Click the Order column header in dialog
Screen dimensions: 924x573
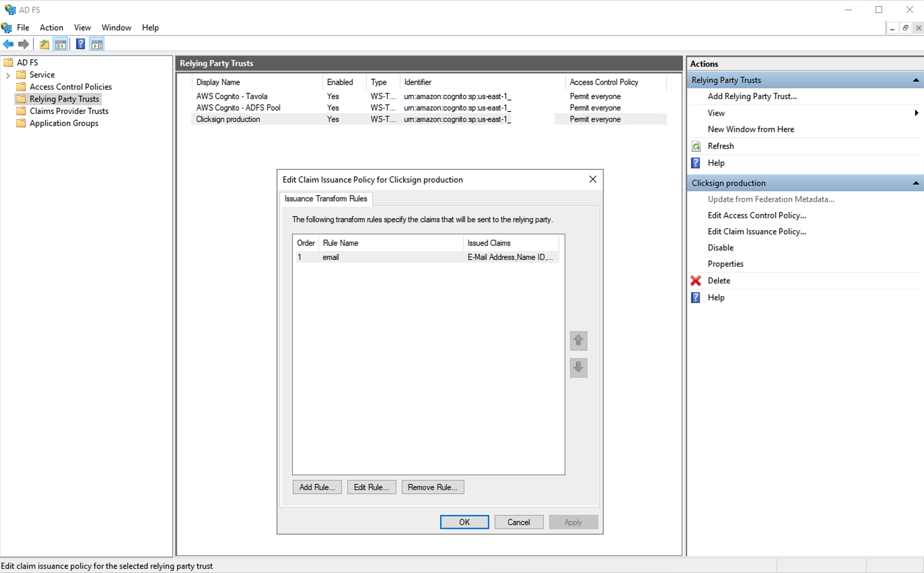tap(306, 243)
